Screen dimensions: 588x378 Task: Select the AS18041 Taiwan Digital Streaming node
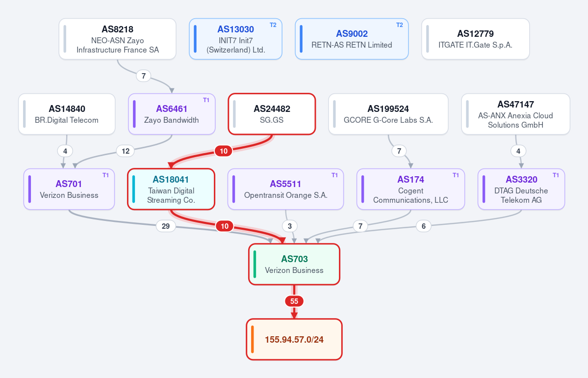click(x=171, y=189)
